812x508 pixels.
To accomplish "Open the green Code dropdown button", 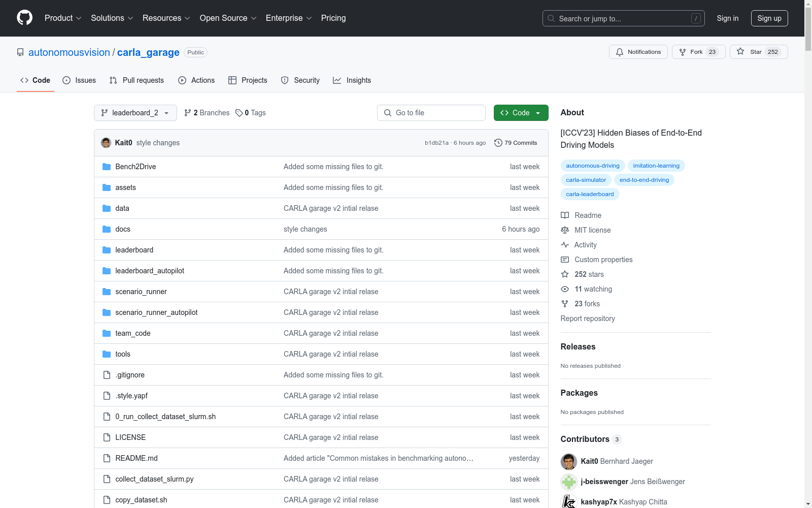I will [521, 113].
